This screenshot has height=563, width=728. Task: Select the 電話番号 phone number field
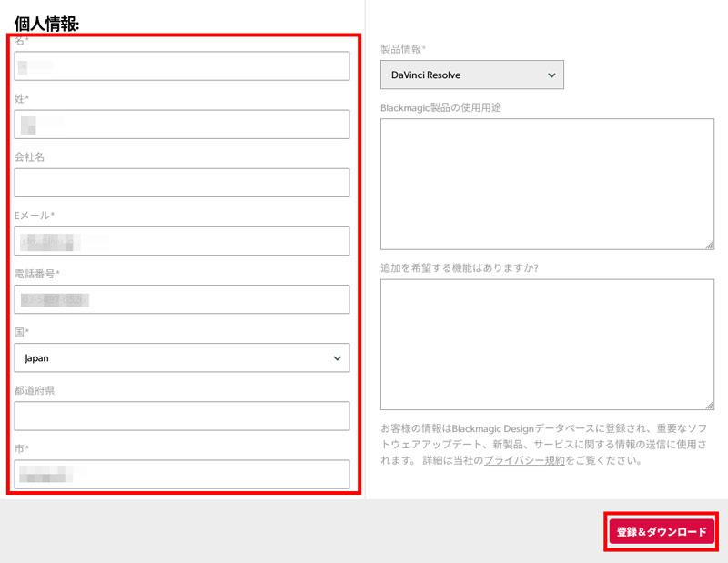pyautogui.click(x=181, y=299)
